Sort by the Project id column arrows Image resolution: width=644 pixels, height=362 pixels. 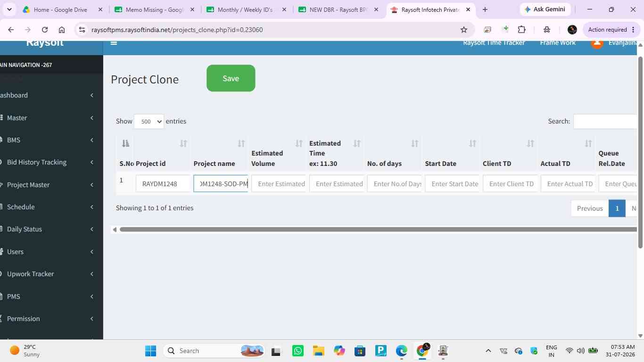[183, 143]
